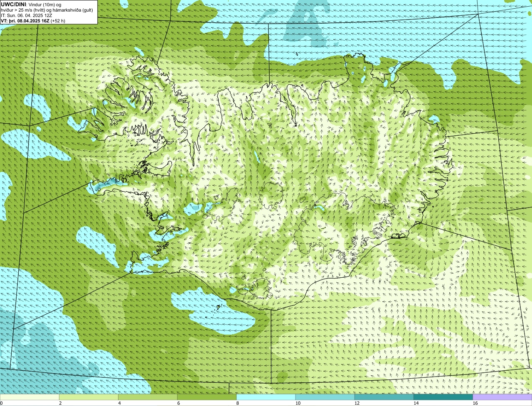Click the "8" label on the color scale
This screenshot has height=406, width=532.
pyautogui.click(x=237, y=403)
